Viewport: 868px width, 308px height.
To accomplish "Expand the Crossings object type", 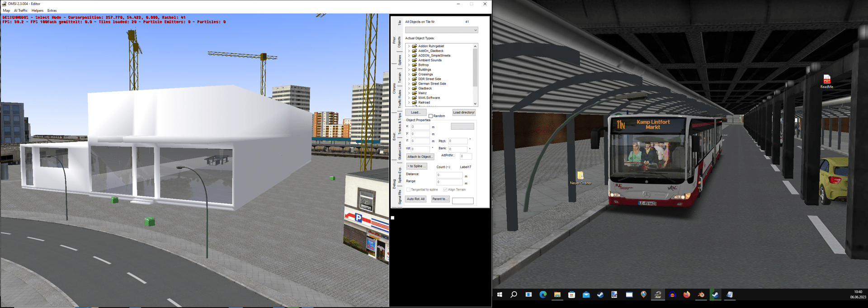I will 409,74.
